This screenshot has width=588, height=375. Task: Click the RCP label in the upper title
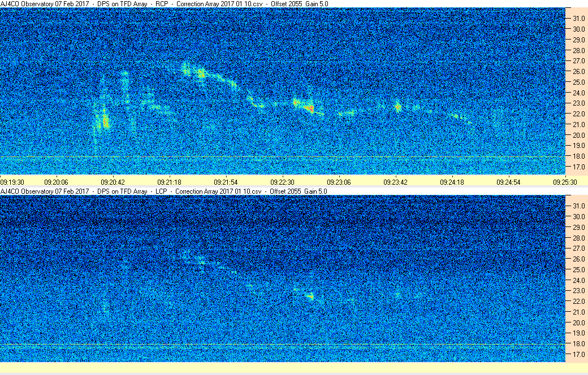[x=162, y=4]
